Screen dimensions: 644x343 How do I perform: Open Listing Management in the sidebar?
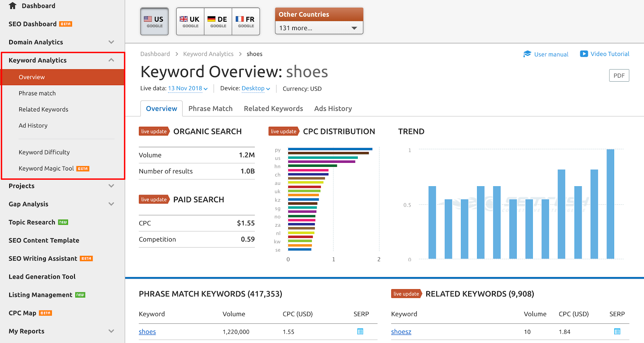click(x=40, y=295)
